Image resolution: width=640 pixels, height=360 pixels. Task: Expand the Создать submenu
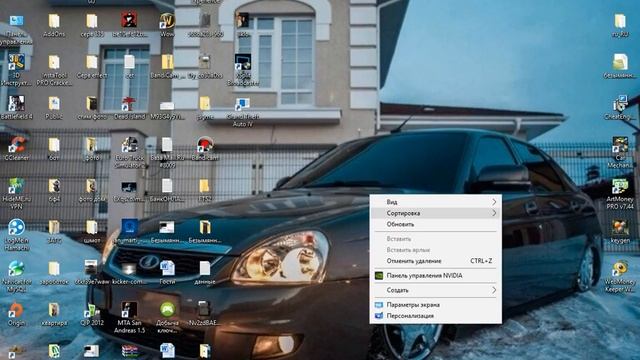[436, 290]
